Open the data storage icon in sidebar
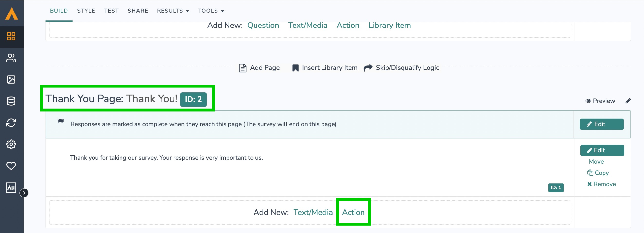 [11, 101]
